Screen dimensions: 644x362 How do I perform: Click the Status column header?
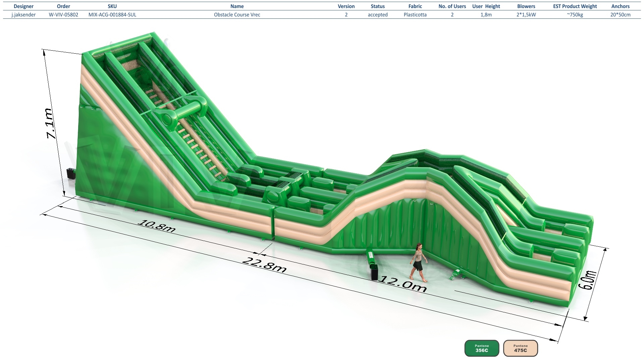(x=378, y=6)
